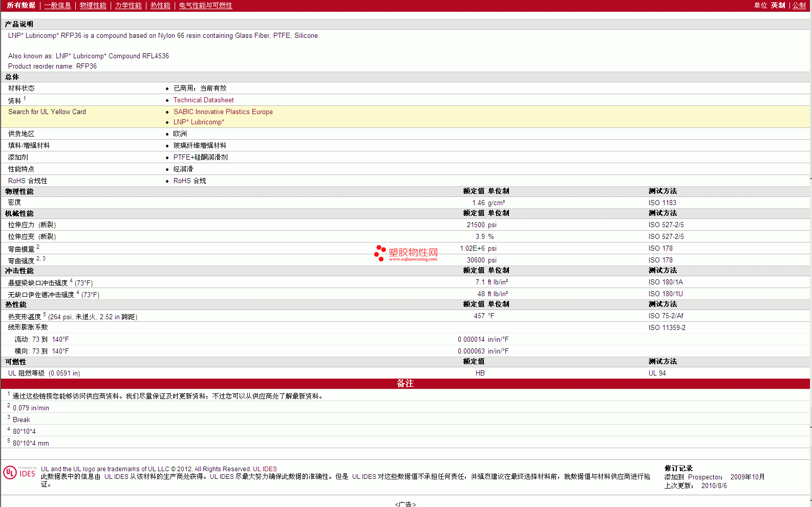Click footnote 2 superscript beside 弯曲模量
This screenshot has width=812, height=507.
38,247
